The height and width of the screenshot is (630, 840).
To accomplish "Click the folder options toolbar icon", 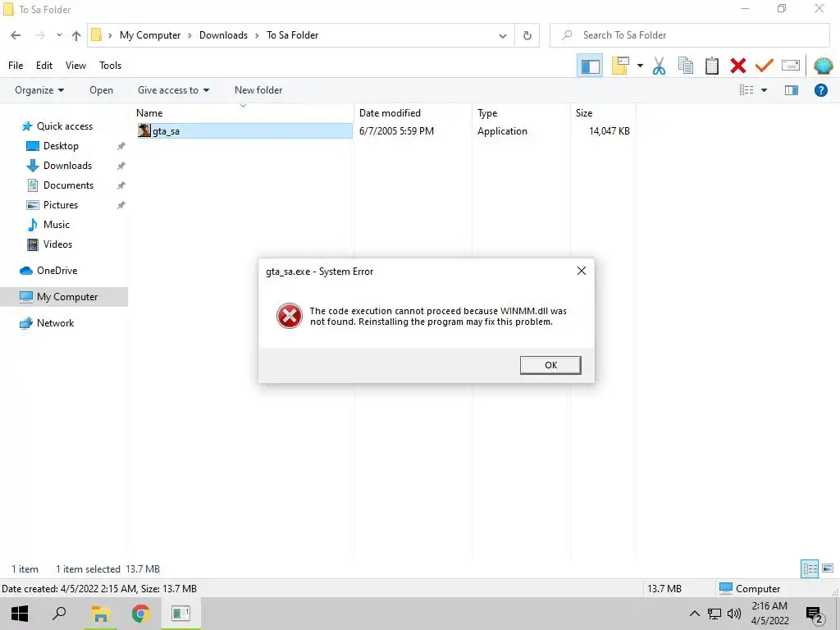I will coord(620,66).
